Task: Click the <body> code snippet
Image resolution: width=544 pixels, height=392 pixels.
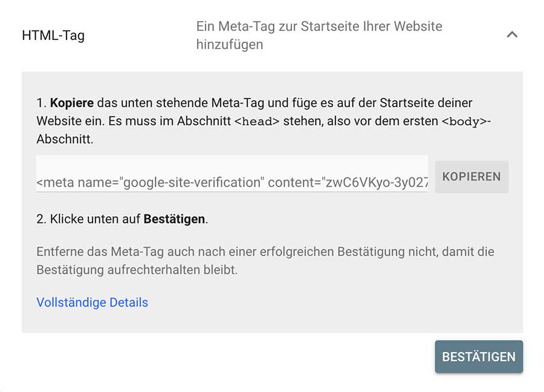Action: click(464, 121)
